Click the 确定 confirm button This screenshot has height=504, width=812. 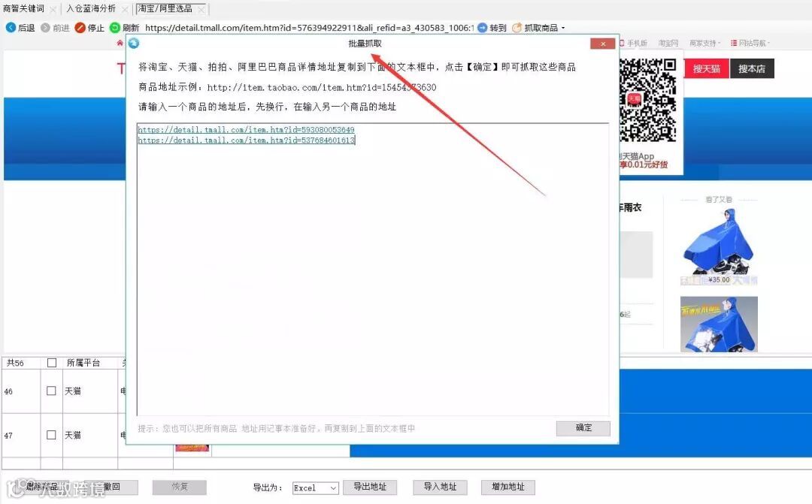point(583,428)
